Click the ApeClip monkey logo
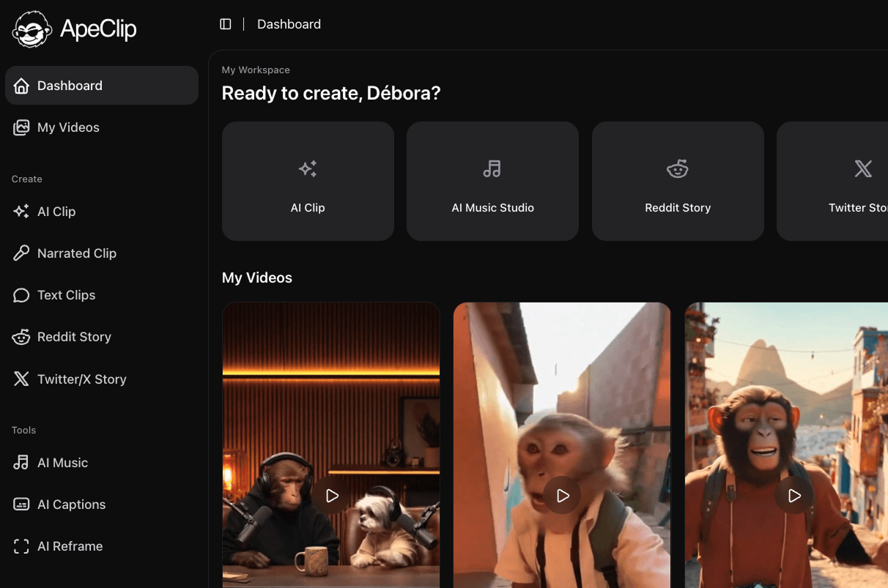This screenshot has height=588, width=888. click(31, 29)
